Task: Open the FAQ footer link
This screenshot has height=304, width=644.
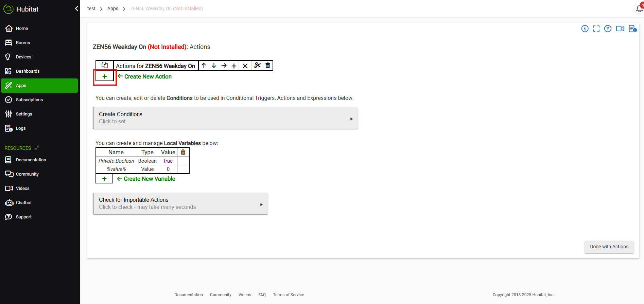Action: coord(262,295)
